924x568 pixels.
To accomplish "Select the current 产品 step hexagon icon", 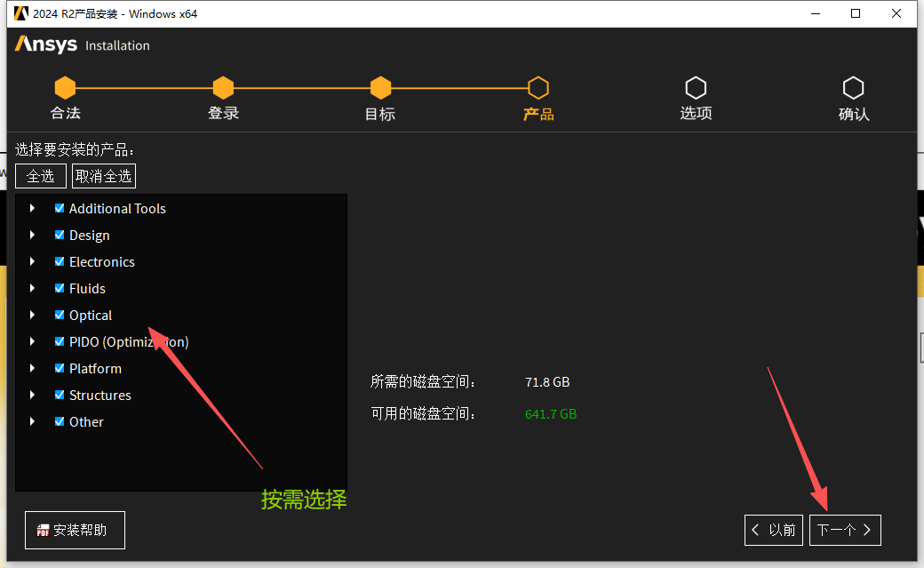I will [x=538, y=87].
